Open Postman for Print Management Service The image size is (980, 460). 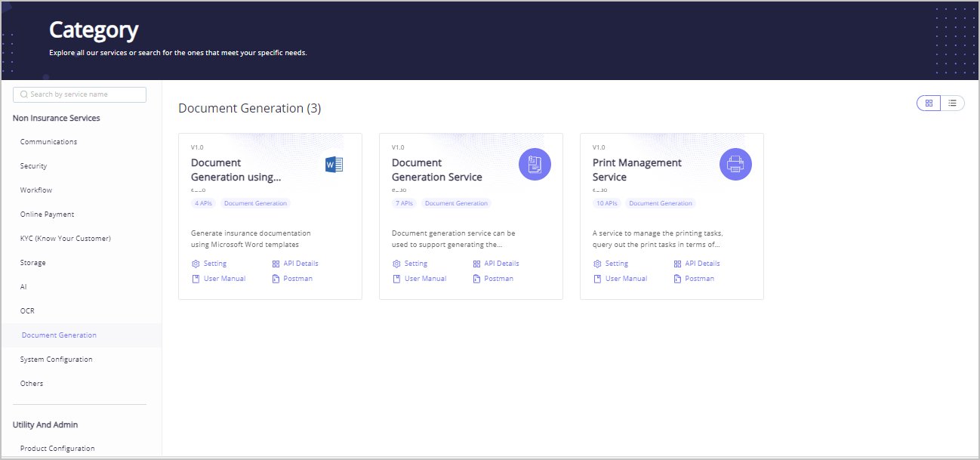click(699, 279)
